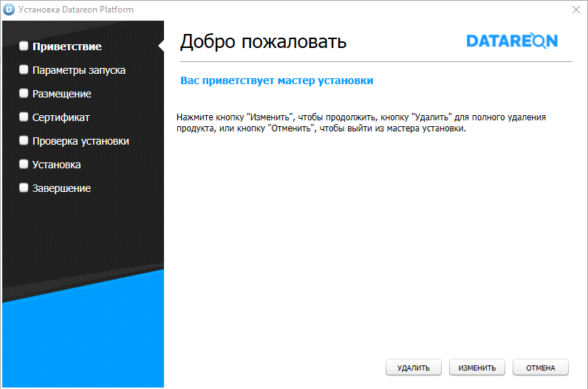Toggle the checkbox beside Установка
This screenshot has width=588, height=389.
24,165
